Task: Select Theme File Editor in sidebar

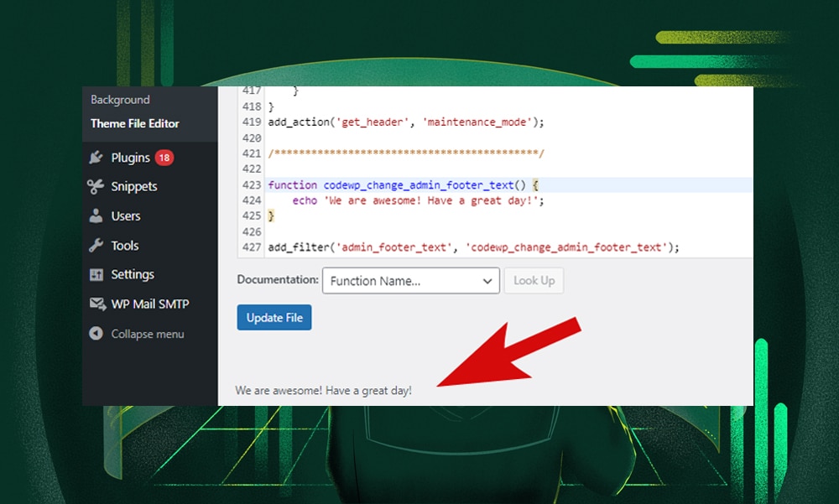Action: (x=135, y=123)
